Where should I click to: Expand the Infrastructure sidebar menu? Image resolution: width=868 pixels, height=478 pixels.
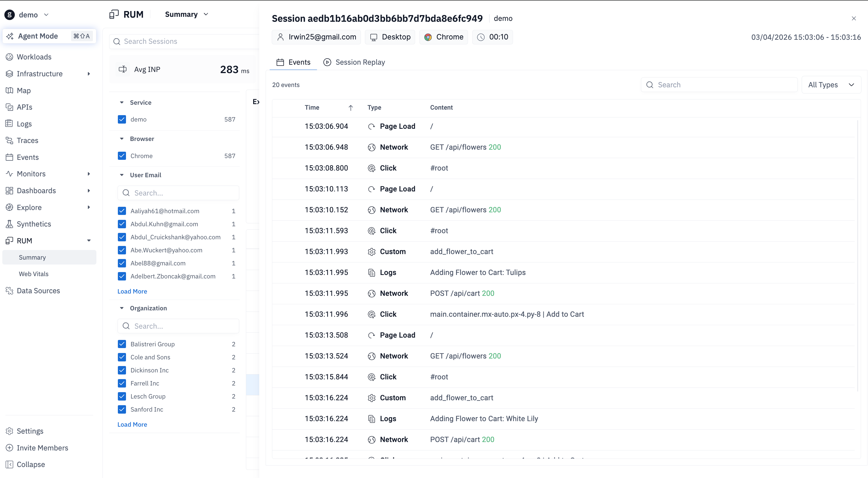click(89, 74)
